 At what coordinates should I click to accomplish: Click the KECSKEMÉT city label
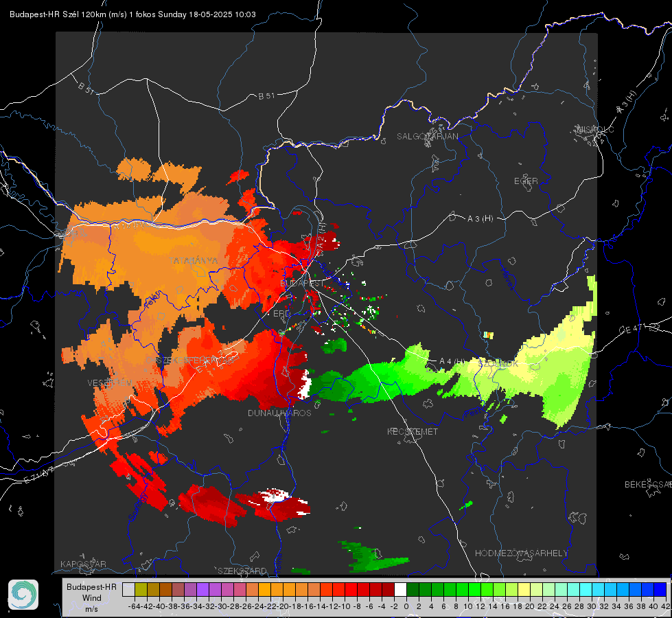click(x=413, y=431)
